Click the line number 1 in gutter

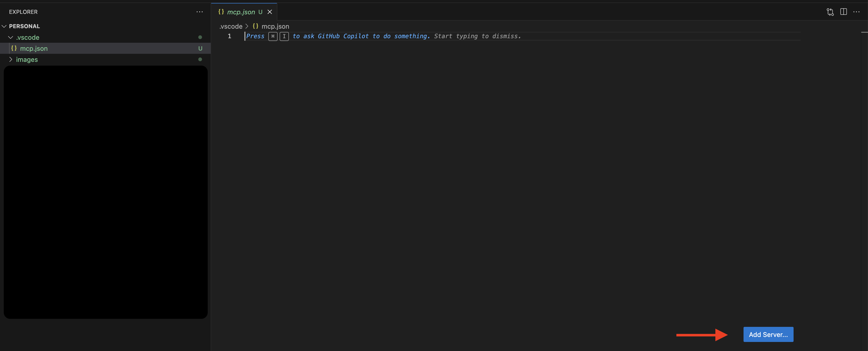(230, 36)
